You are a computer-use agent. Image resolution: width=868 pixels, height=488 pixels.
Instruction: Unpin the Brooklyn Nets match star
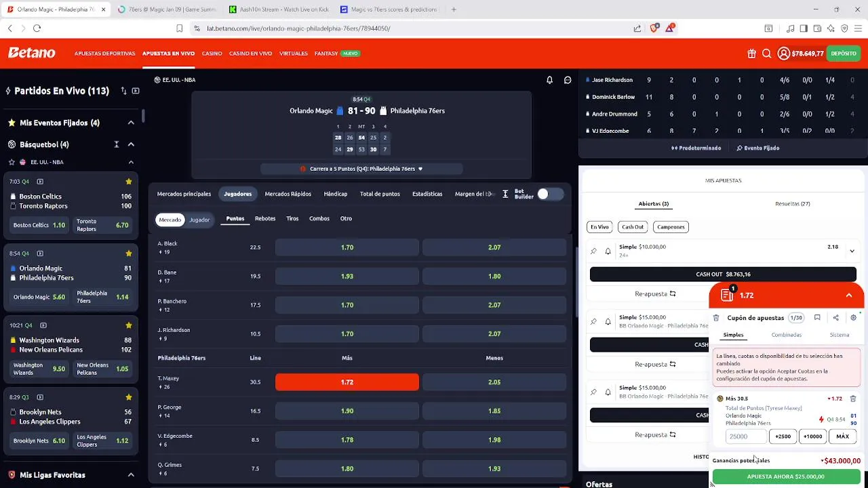coord(129,397)
